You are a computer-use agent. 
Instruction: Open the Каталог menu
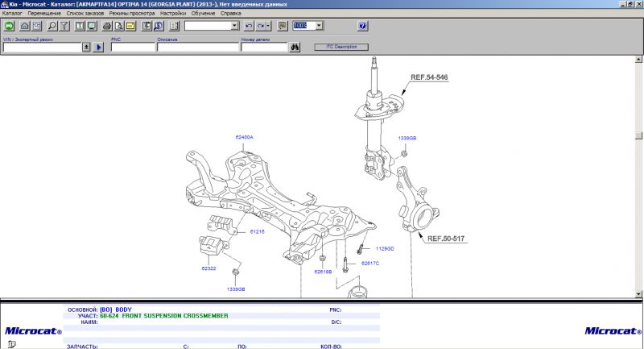(12, 13)
